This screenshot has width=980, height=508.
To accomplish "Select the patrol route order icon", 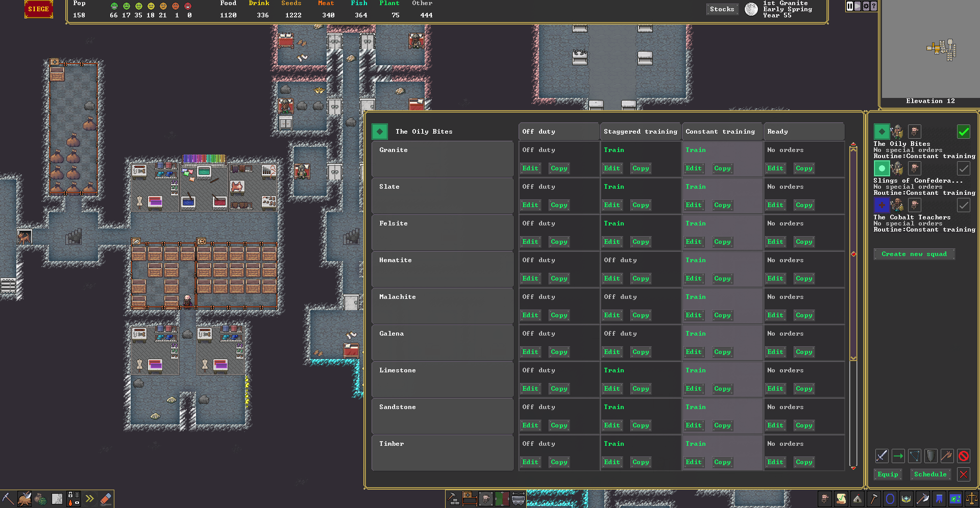I will point(914,456).
